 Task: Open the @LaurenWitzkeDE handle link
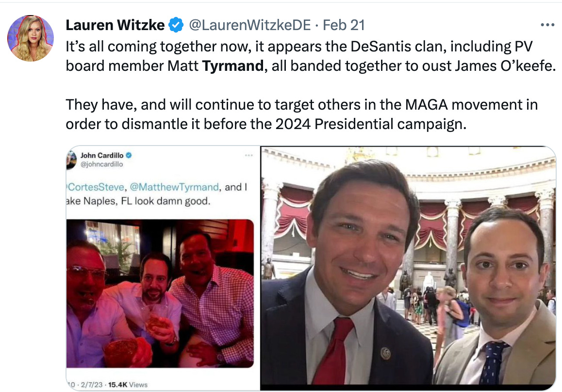point(249,25)
